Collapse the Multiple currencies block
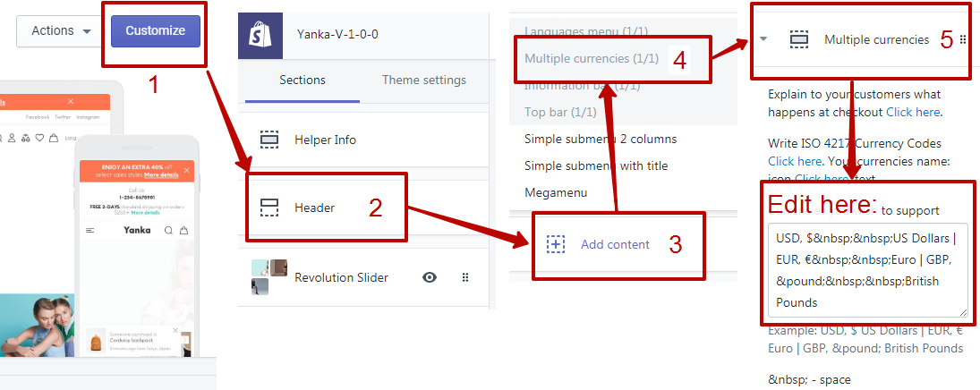The width and height of the screenshot is (980, 390). (x=763, y=39)
